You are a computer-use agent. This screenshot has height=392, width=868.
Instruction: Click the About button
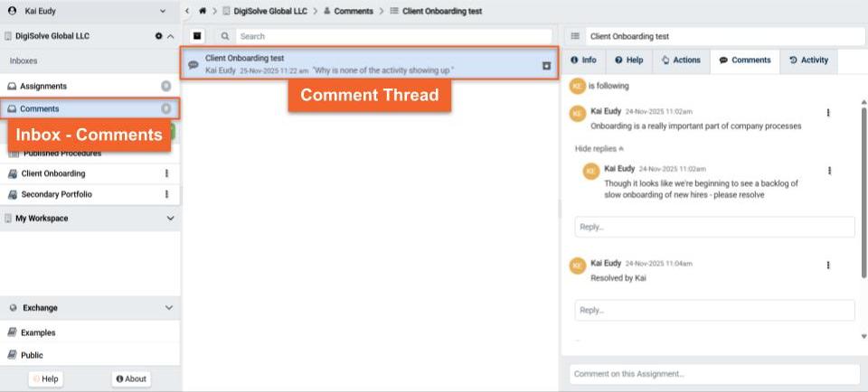point(131,378)
